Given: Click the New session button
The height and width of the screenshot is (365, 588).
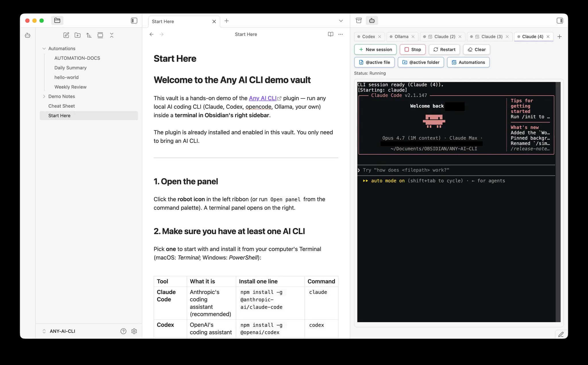Looking at the screenshot, I should tap(375, 49).
